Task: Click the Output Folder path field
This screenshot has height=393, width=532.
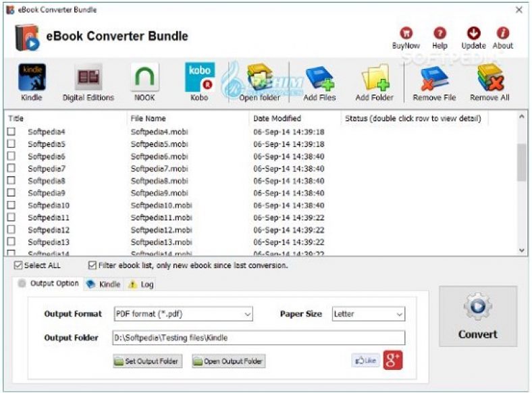Action: tap(259, 338)
